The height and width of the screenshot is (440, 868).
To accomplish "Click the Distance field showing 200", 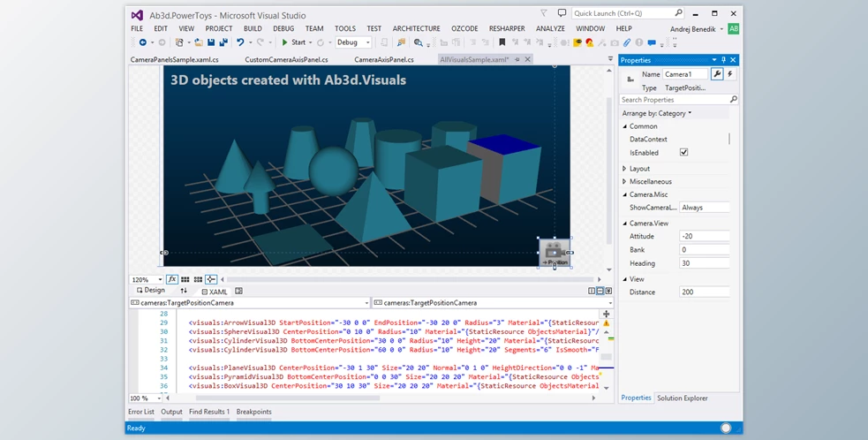I will click(x=704, y=292).
